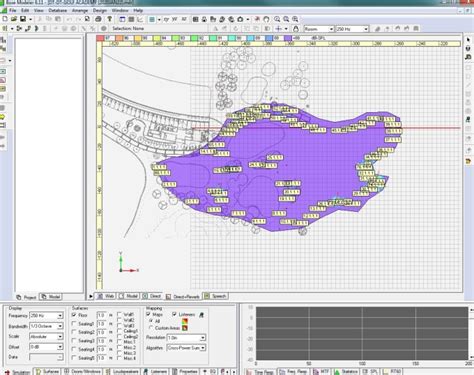
Task: Click the padlock icon beside Room dropdown
Action: pos(295,29)
